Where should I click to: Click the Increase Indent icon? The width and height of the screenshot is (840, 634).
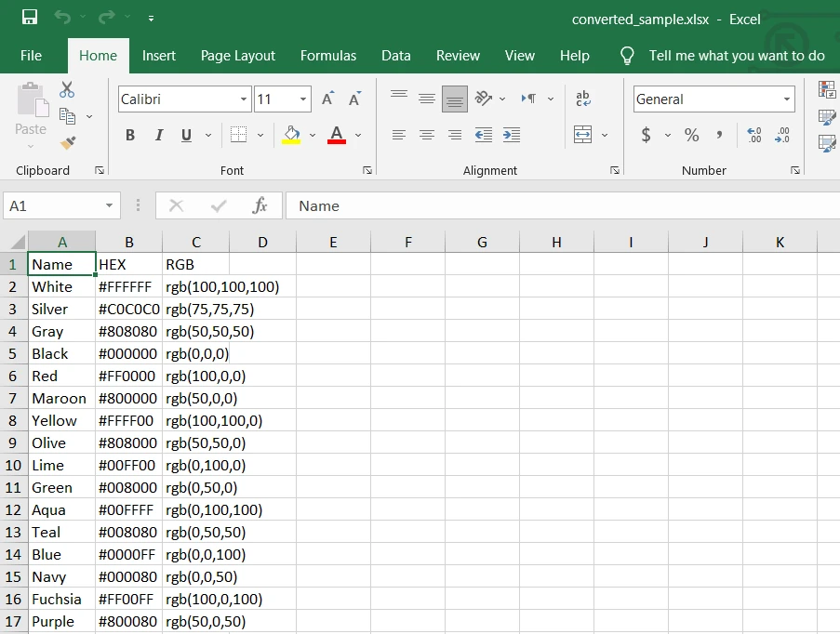click(511, 136)
